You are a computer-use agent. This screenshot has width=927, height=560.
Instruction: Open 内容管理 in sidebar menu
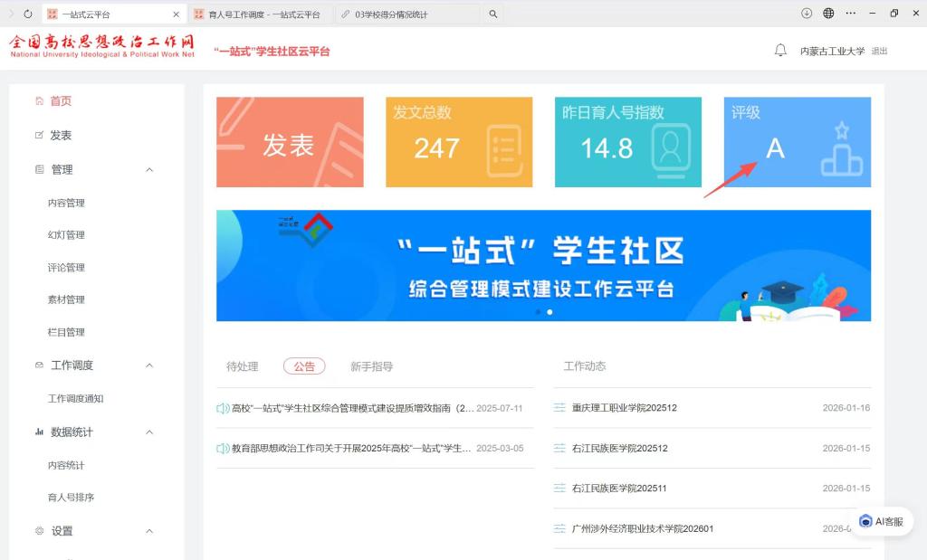(66, 204)
